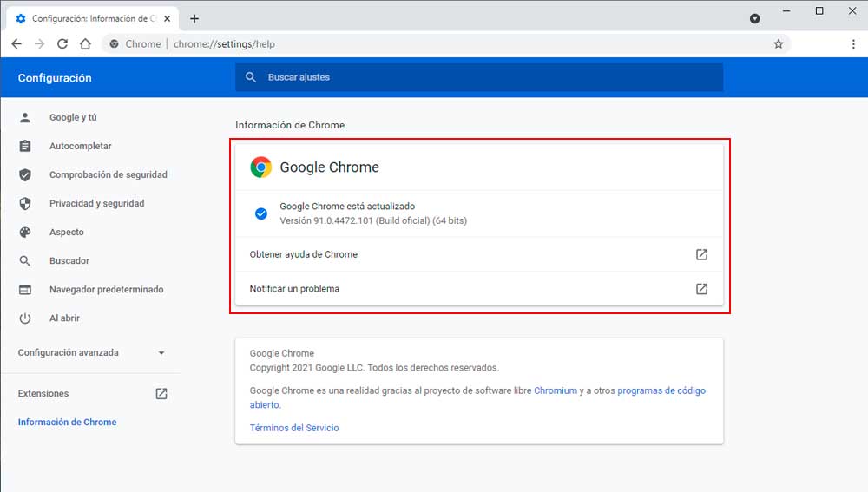Select Información de Chrome in sidebar
Image resolution: width=868 pixels, height=492 pixels.
pyautogui.click(x=67, y=423)
